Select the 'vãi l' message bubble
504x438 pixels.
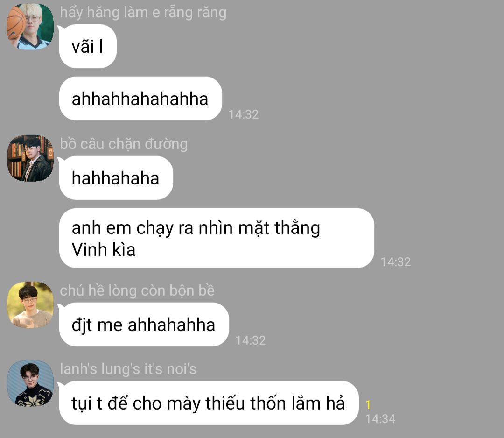click(88, 46)
